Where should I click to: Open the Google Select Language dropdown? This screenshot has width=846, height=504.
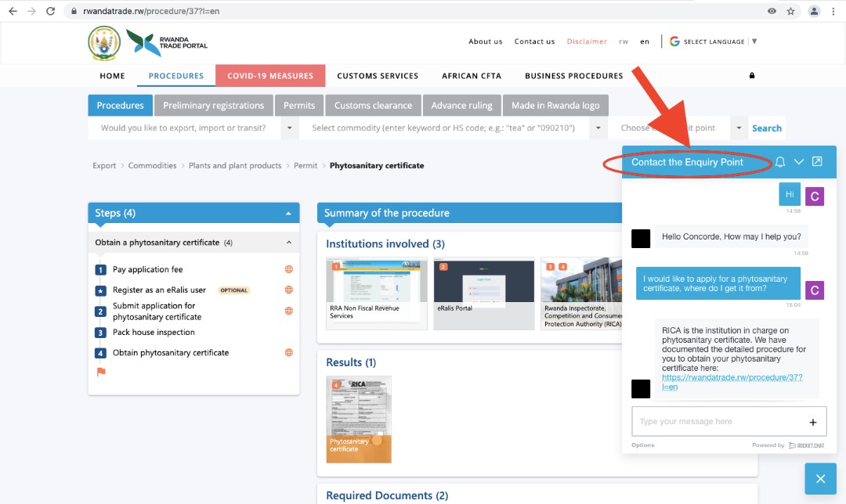(x=714, y=41)
